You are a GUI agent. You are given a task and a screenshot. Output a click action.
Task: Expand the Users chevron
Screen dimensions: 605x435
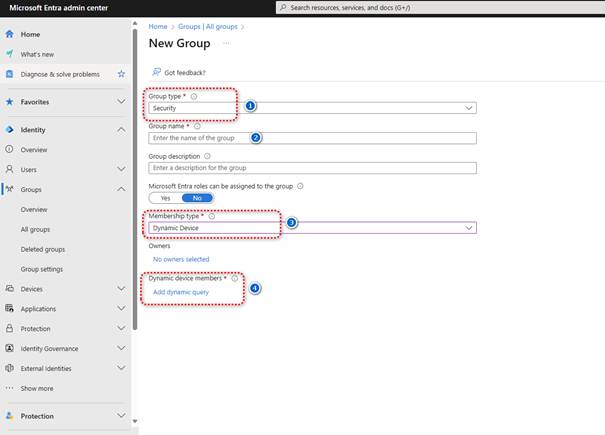click(x=121, y=169)
